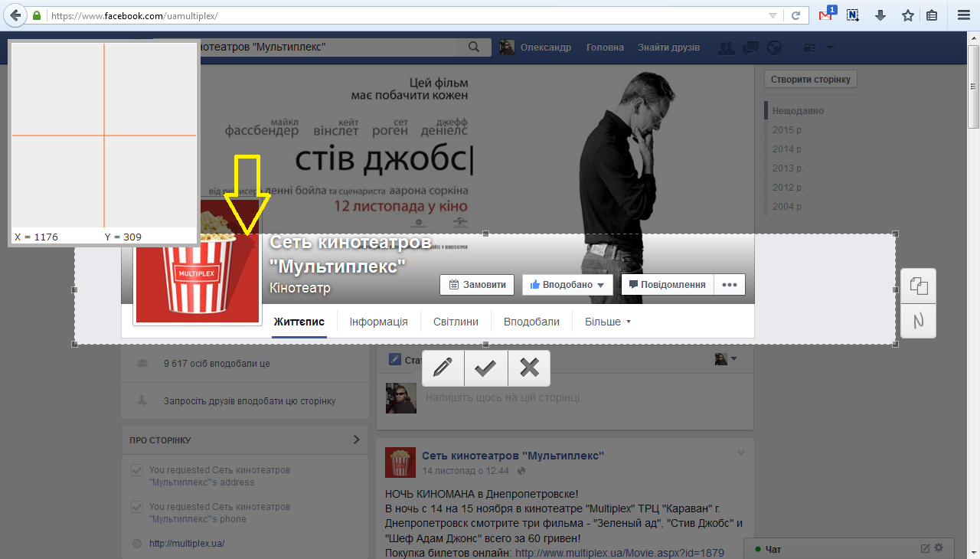
Task: Click Запросіть друзів вподобати цю сторінку
Action: point(250,400)
